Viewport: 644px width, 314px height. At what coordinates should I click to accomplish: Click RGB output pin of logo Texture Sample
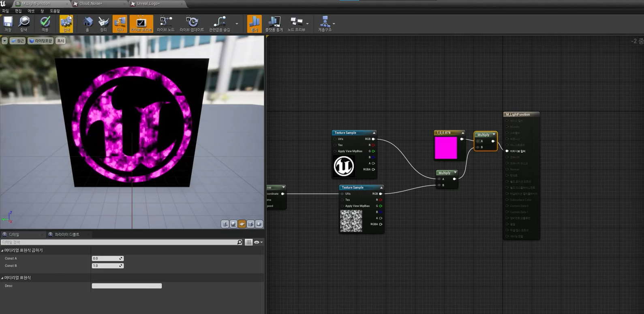pyautogui.click(x=373, y=139)
